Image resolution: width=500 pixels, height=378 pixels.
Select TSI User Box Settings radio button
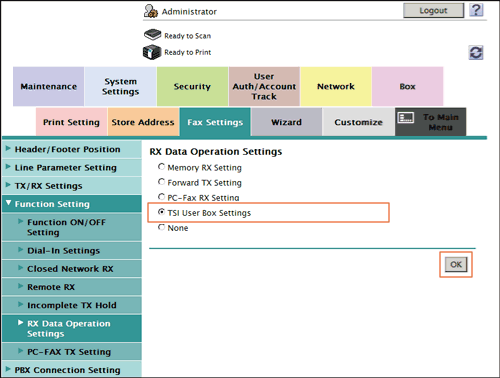click(161, 212)
